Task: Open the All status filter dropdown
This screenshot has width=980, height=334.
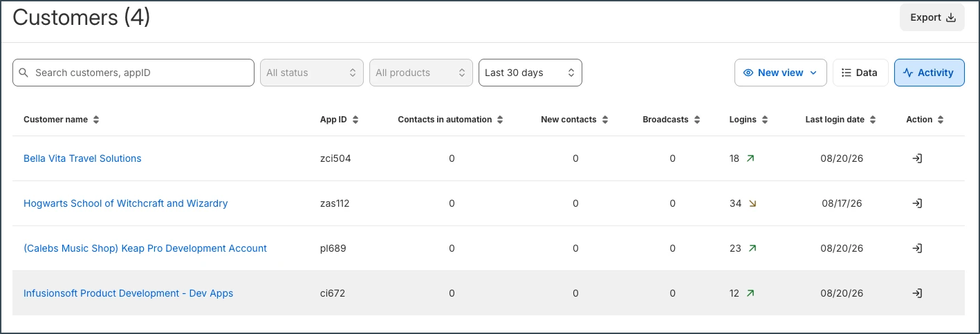Action: point(312,73)
